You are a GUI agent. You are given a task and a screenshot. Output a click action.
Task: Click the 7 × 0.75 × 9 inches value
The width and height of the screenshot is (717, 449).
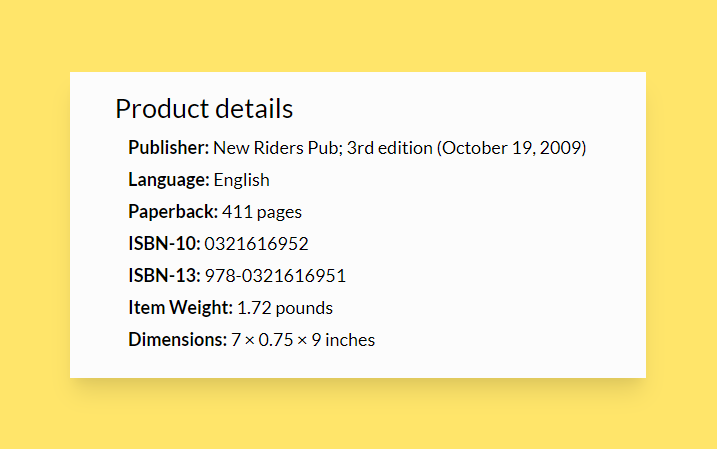pos(303,340)
